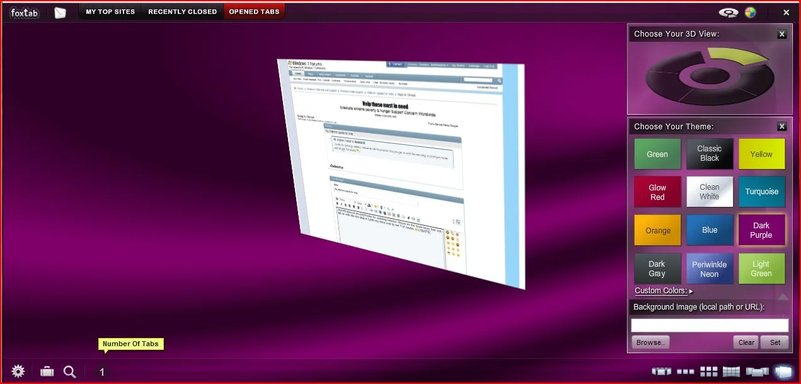The image size is (801, 384).
Task: Click the magnifying glass search icon
Action: click(x=69, y=371)
